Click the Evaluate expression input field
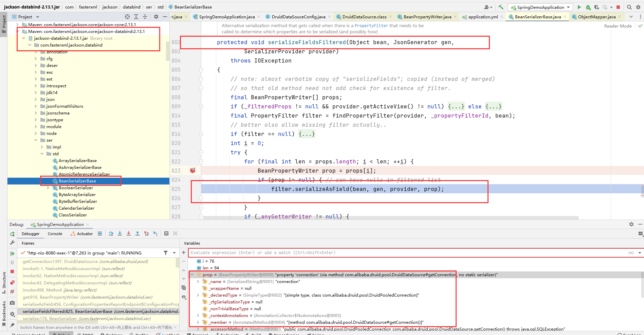This screenshot has width=644, height=335. tap(407, 253)
